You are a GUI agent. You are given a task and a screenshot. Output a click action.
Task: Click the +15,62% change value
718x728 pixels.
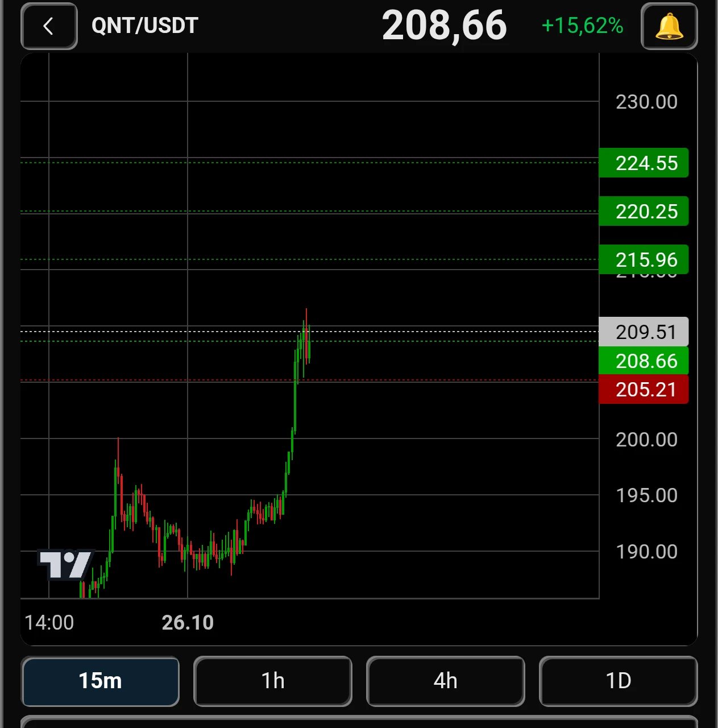coord(582,26)
